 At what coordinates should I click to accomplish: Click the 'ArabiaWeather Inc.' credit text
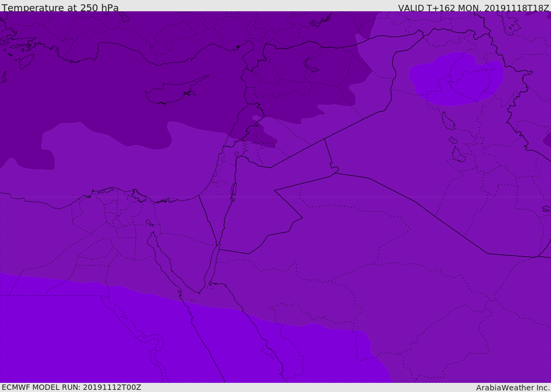(x=513, y=388)
